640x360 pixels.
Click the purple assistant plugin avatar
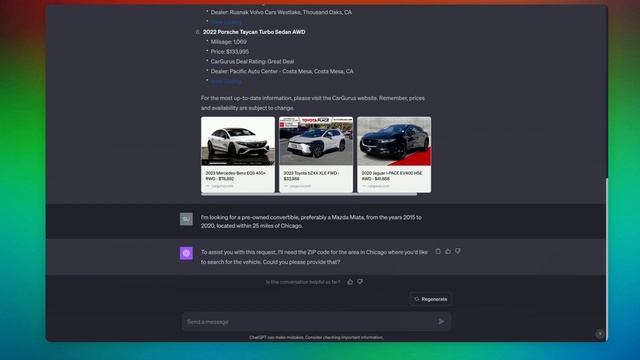(187, 253)
